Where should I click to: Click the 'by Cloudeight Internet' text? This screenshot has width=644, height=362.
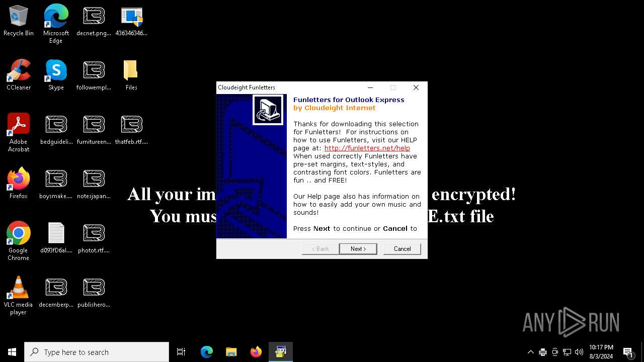tap(335, 108)
